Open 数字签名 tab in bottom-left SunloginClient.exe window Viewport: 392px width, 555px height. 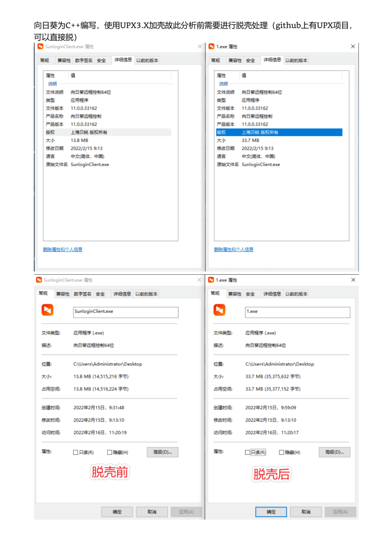coord(83,294)
